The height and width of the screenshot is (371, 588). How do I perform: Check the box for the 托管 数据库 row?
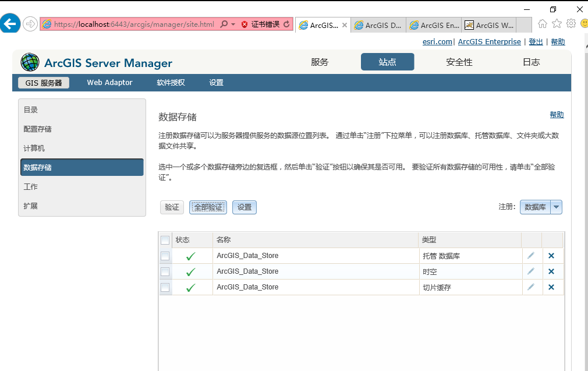[165, 256]
